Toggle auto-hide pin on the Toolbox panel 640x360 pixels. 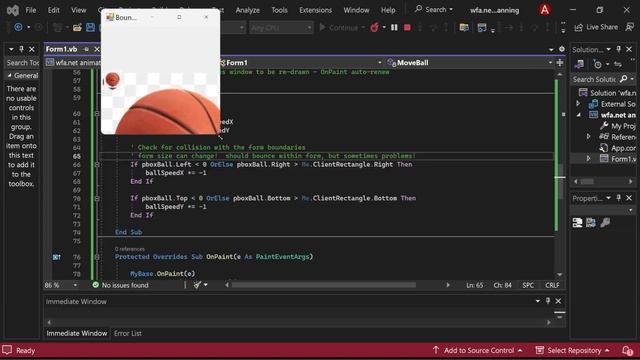point(21,49)
